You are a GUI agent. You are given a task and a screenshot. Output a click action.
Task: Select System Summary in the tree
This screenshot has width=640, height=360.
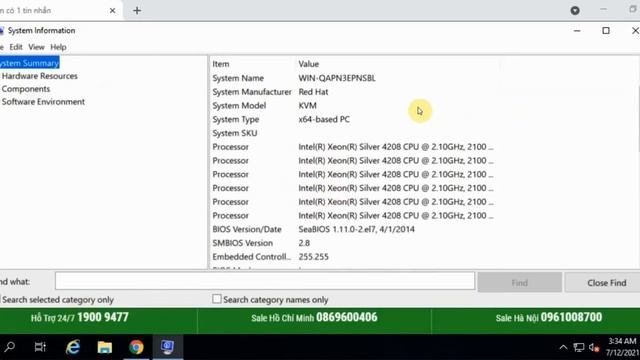coord(29,63)
